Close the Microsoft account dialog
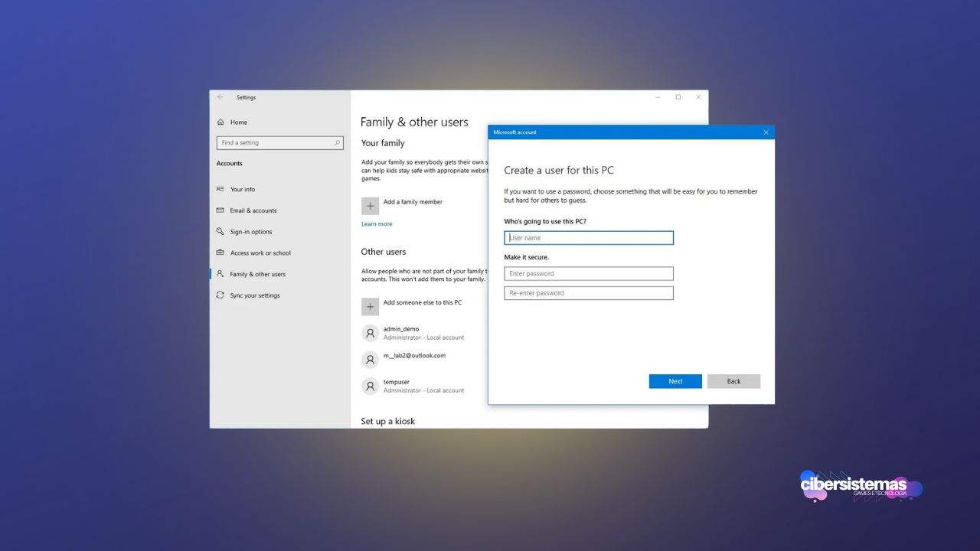 [766, 132]
